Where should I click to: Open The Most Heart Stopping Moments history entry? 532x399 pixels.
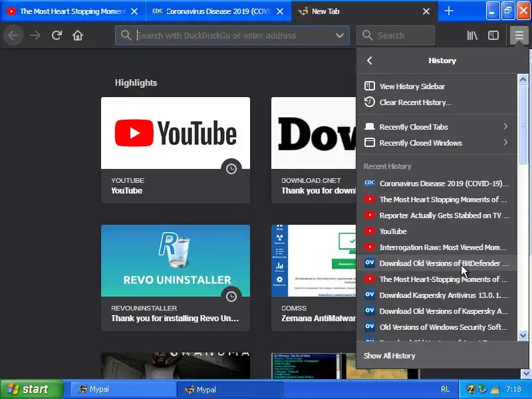(437, 199)
